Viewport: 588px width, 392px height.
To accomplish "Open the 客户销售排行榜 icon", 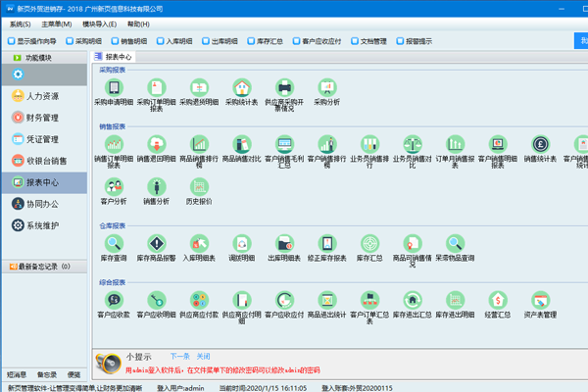I will coord(327,144).
